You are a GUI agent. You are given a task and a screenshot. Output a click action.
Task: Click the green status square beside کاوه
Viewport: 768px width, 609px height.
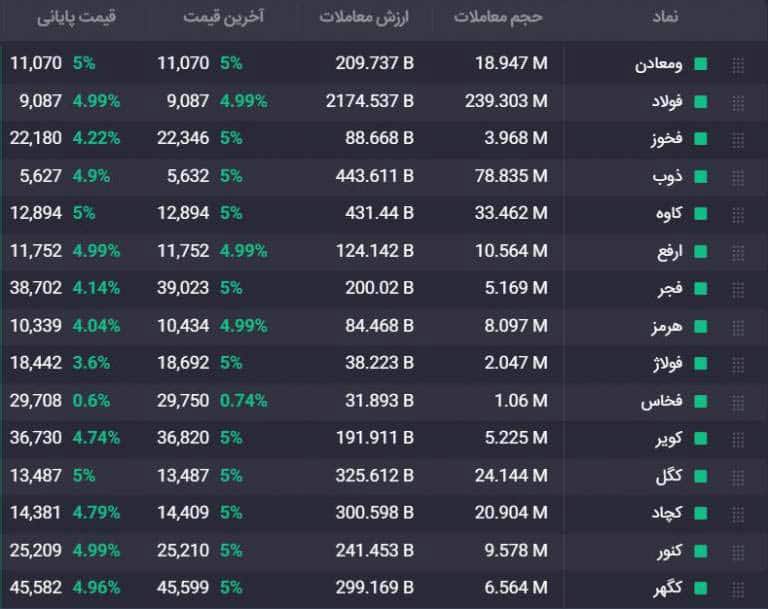coord(701,214)
